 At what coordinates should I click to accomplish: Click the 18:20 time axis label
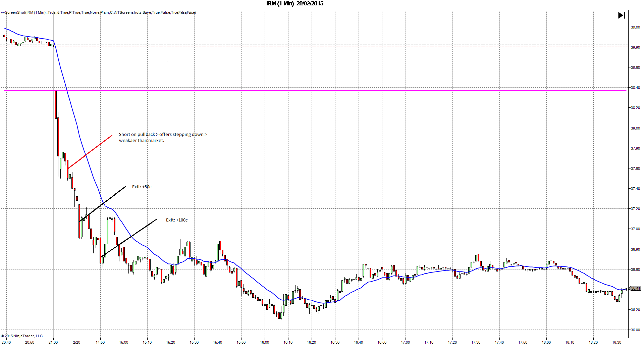coord(593,342)
